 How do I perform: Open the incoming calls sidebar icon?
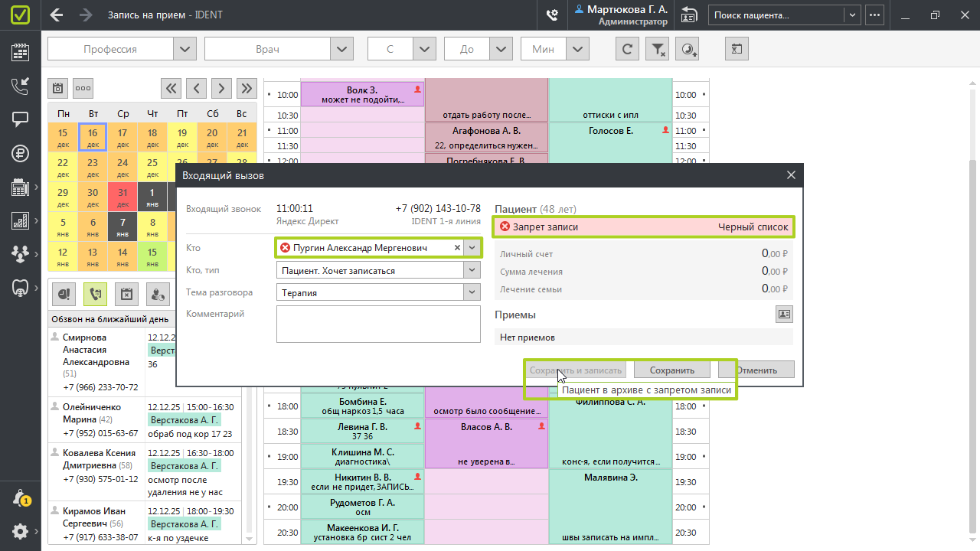click(20, 86)
